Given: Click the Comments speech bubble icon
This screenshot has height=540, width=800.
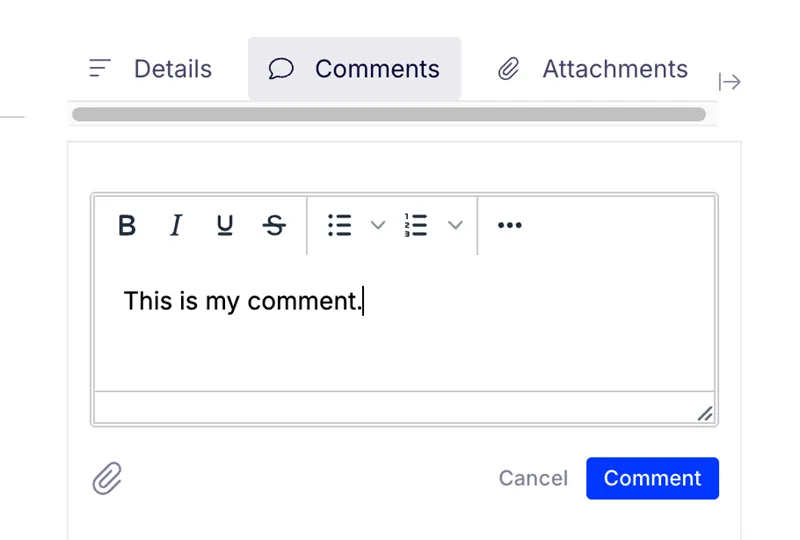Looking at the screenshot, I should coord(281,68).
